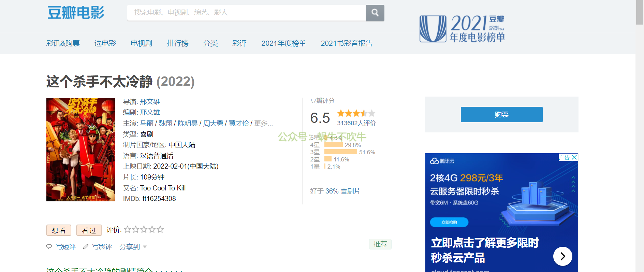Open the 影讯&购票 navigation tab
Screen dimensions: 644x272
point(63,43)
